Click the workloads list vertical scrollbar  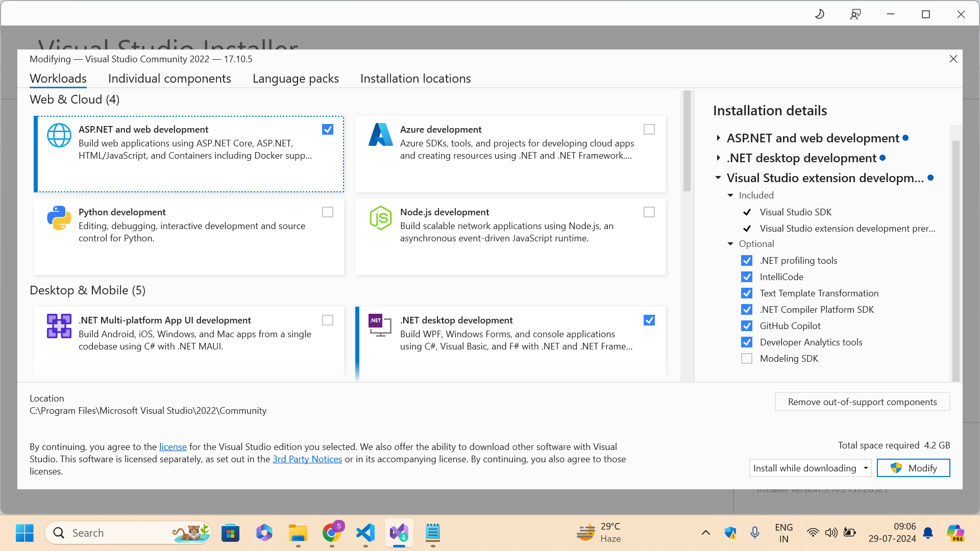coord(687,141)
